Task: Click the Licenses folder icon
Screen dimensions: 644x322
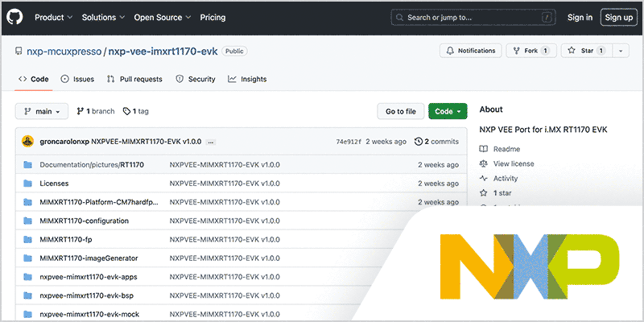Action: 28,184
